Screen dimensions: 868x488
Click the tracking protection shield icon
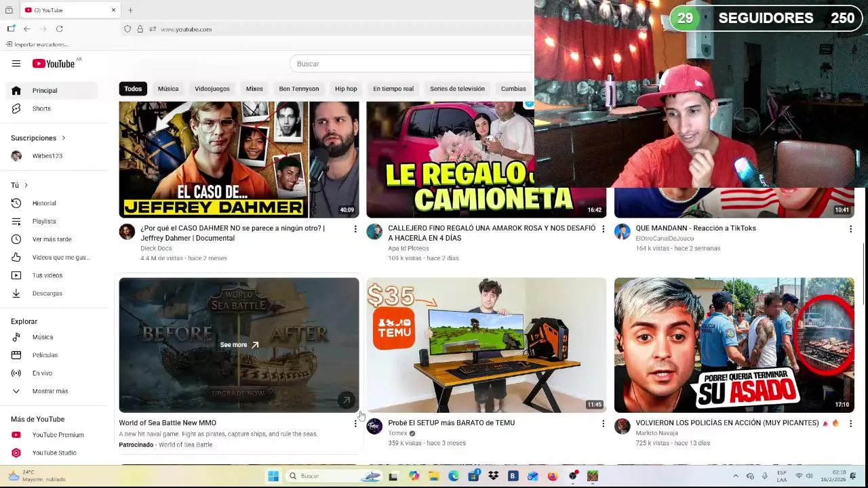point(127,29)
